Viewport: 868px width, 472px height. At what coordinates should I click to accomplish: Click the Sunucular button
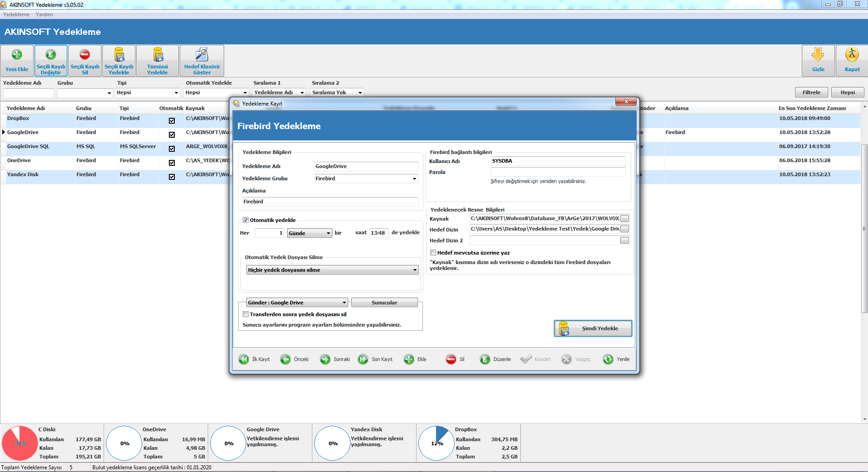(384, 303)
